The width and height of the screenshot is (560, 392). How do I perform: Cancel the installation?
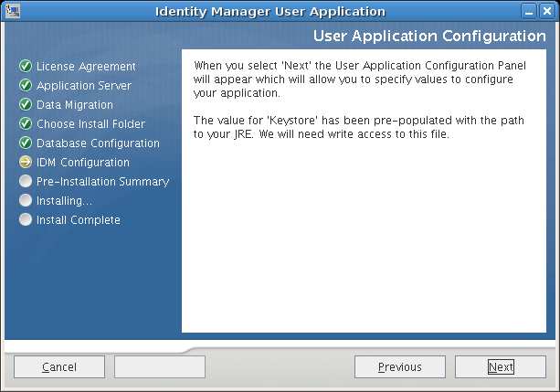click(x=59, y=367)
